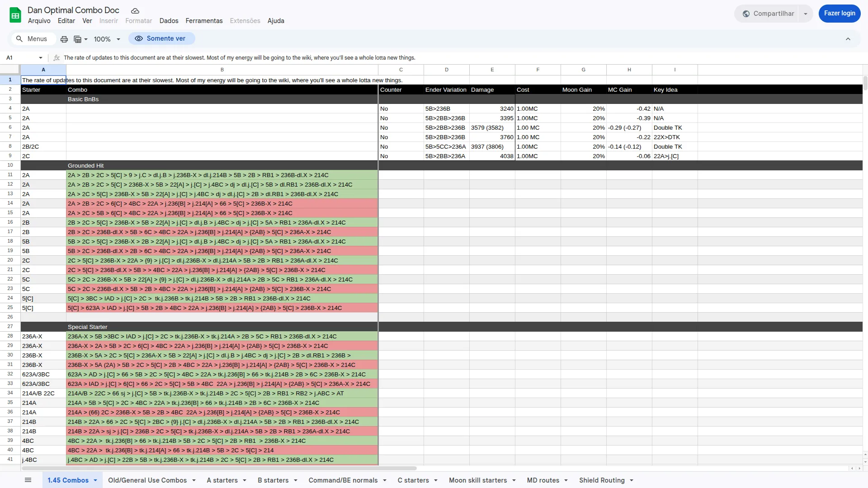Click the cloud document status icon
This screenshot has height=488, width=868.
pos(135,10)
